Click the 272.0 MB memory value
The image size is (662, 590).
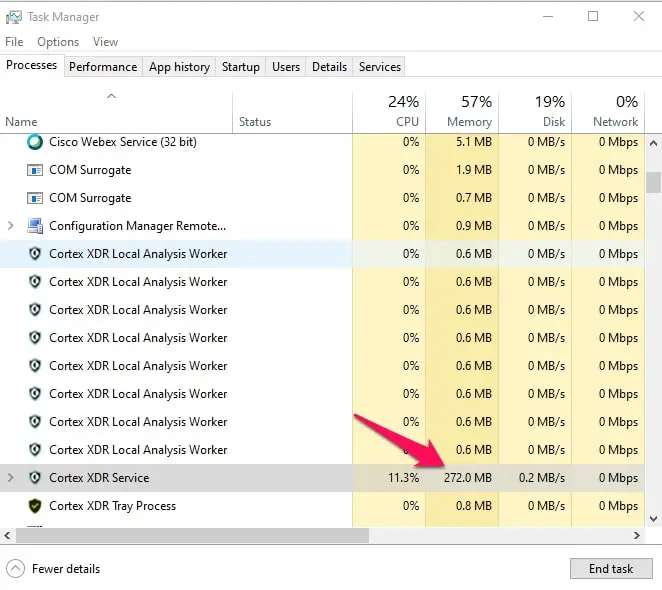point(468,478)
